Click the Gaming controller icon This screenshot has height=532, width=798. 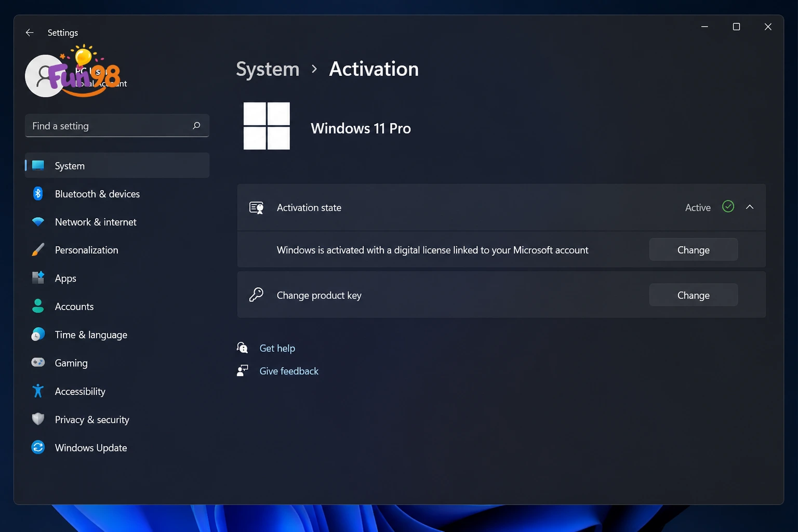(x=38, y=363)
